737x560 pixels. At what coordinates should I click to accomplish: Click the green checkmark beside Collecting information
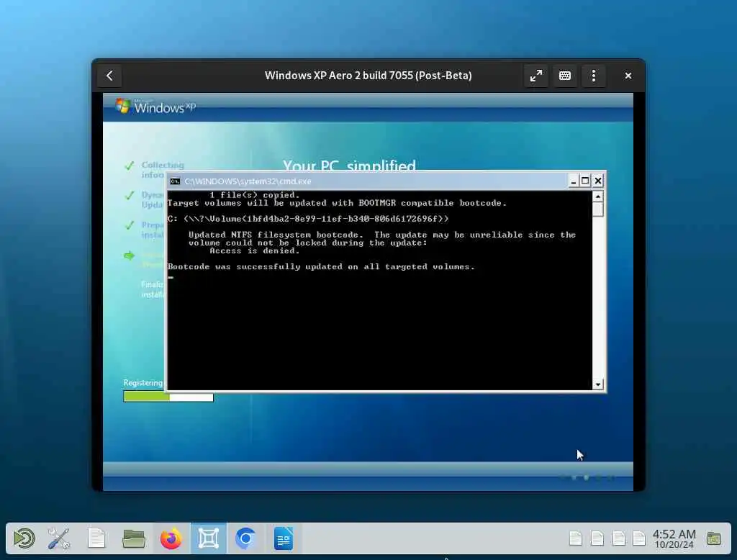130,166
